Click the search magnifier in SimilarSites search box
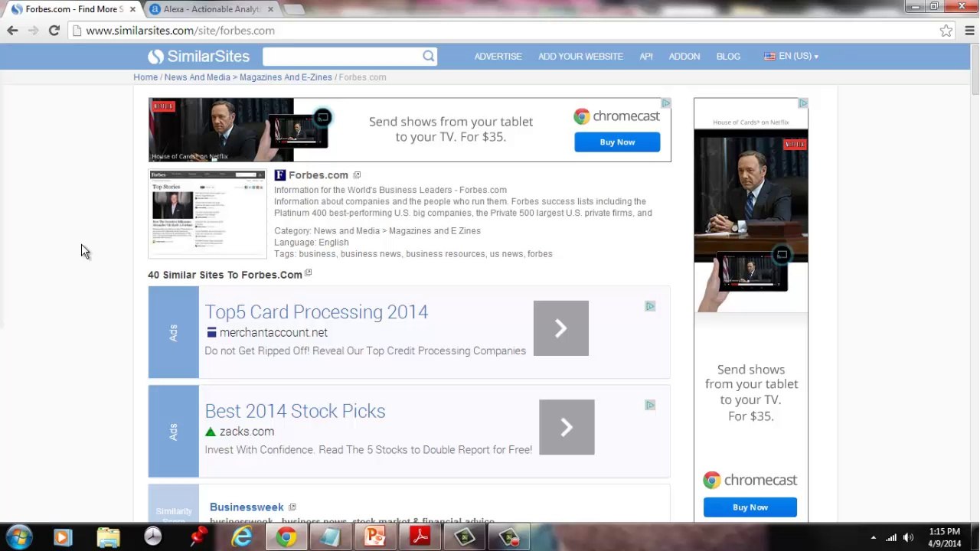Viewport: 980px width, 551px height. pos(429,56)
